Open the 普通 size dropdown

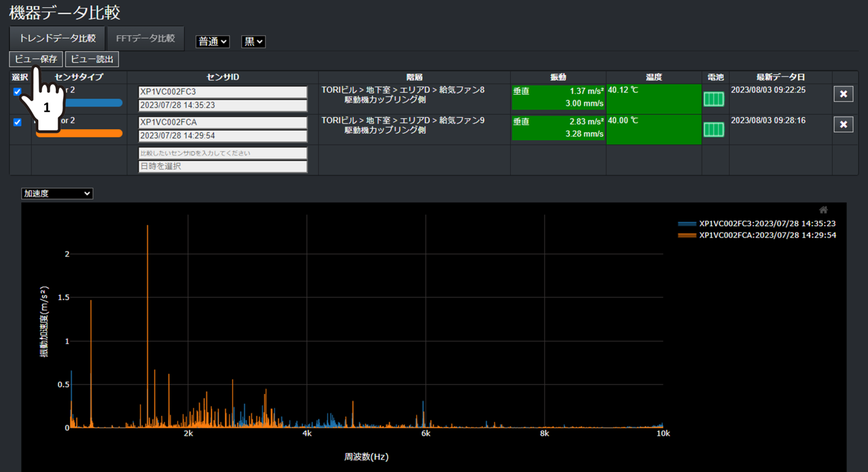click(212, 41)
